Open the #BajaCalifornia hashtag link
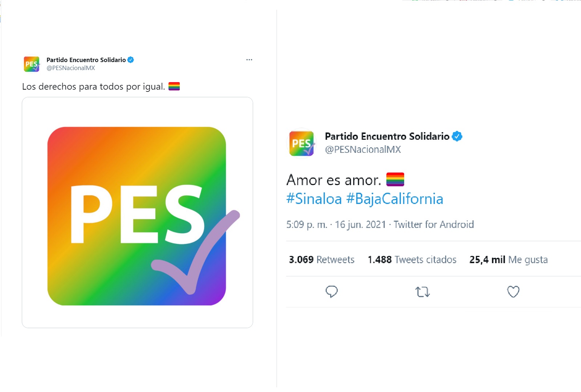Screen dimensions: 581x392 point(395,199)
